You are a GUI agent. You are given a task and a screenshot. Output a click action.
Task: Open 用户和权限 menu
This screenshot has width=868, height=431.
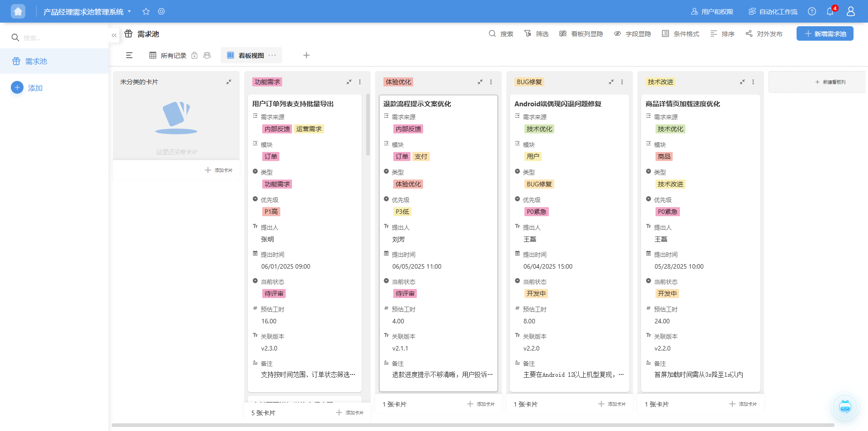click(712, 11)
